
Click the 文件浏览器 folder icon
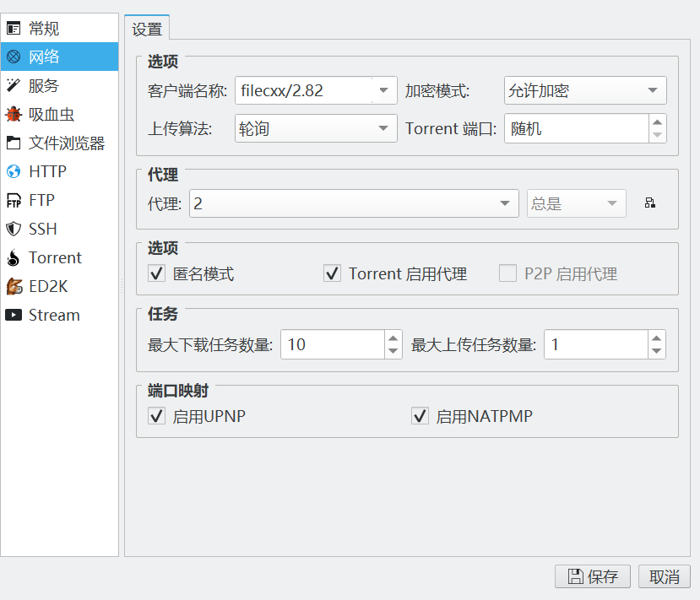14,143
